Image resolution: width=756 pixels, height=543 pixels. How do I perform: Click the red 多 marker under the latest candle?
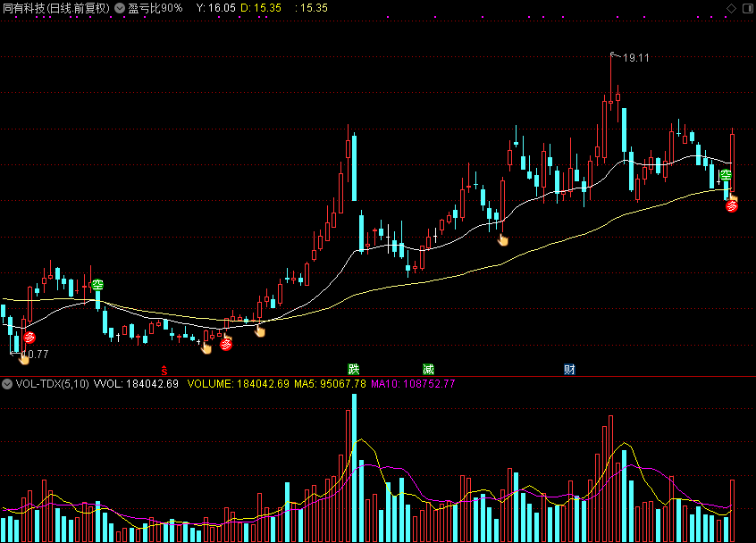pyautogui.click(x=732, y=206)
